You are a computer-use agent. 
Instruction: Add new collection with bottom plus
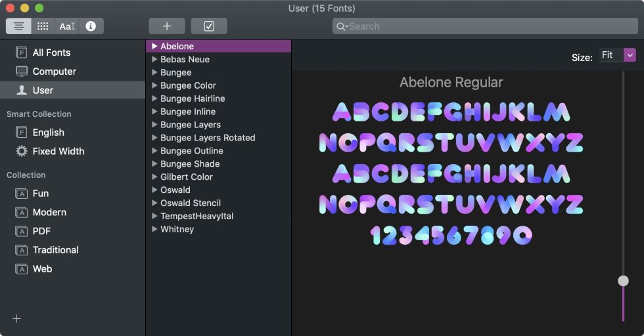16,319
